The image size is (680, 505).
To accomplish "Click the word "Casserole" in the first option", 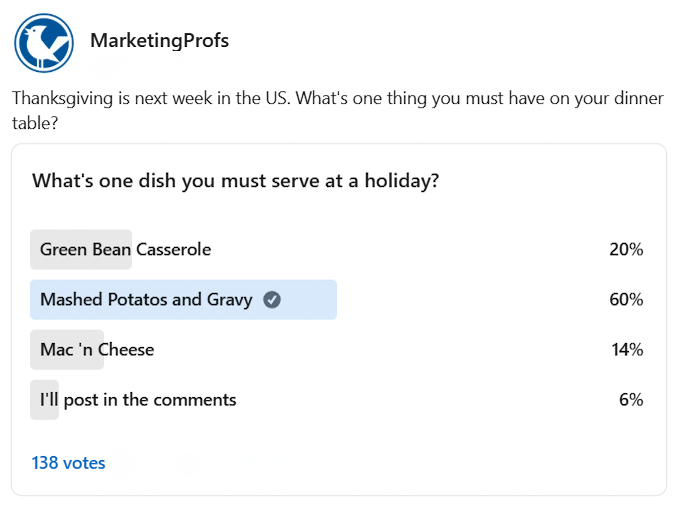I will [173, 250].
